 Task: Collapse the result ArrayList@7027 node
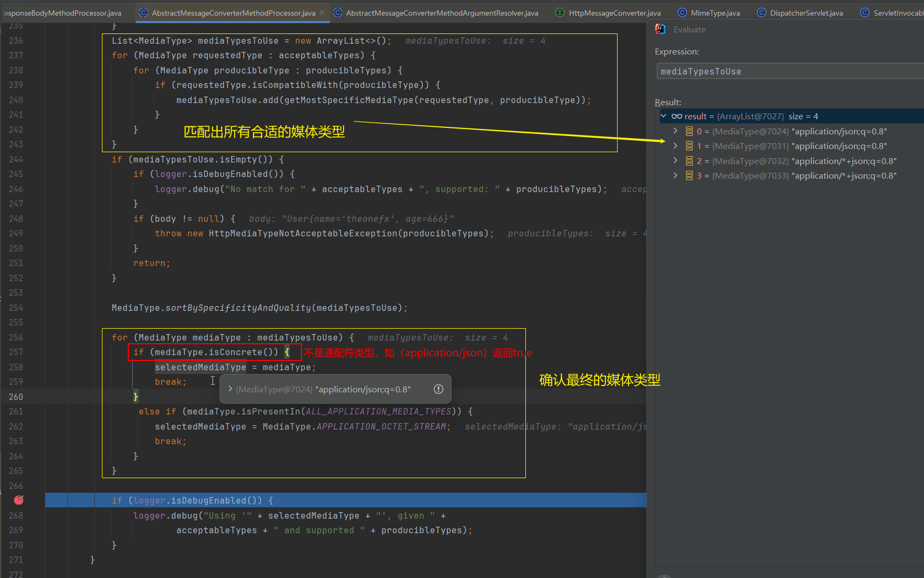[x=663, y=116]
